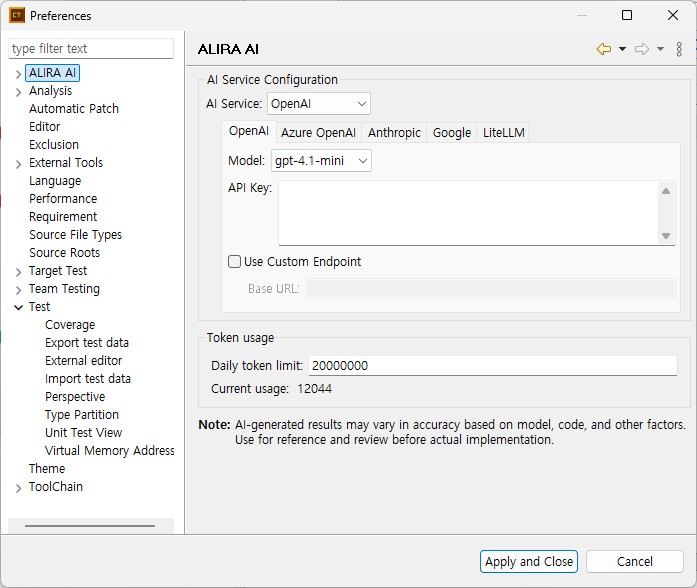This screenshot has height=588, width=697.
Task: Click the Apply and Close button
Action: (529, 561)
